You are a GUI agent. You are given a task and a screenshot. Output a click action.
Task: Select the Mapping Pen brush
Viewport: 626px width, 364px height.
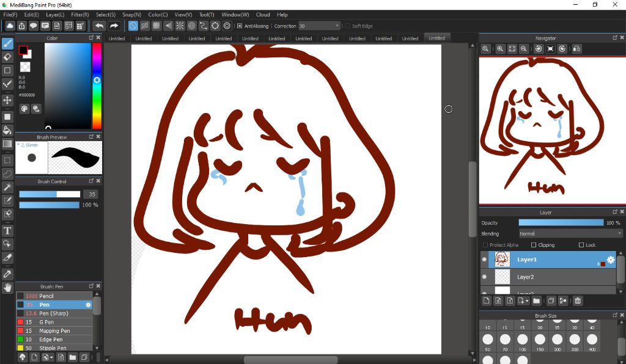[x=54, y=331]
